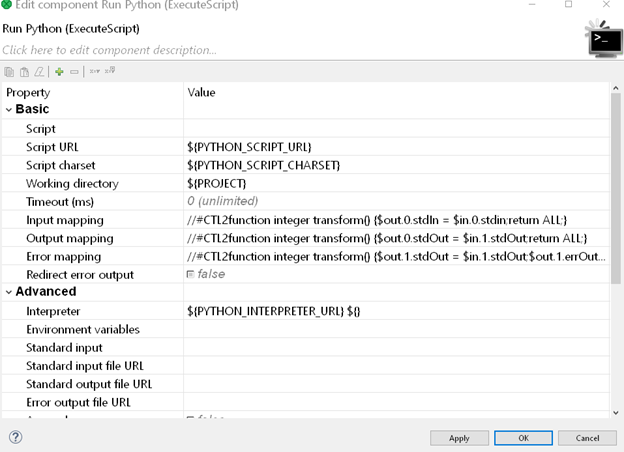
Task: Collapse the Basic property group
Action: 9,109
